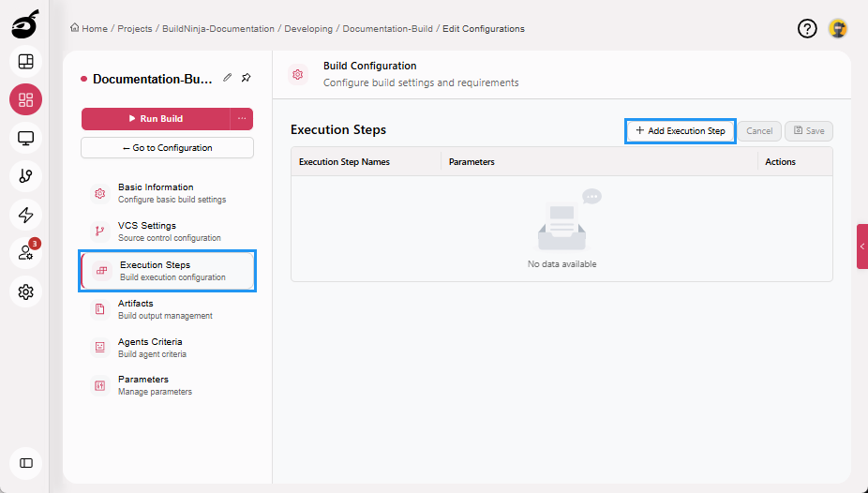Viewport: 868px width, 493px height.
Task: Click Add Execution Step button
Action: click(681, 131)
